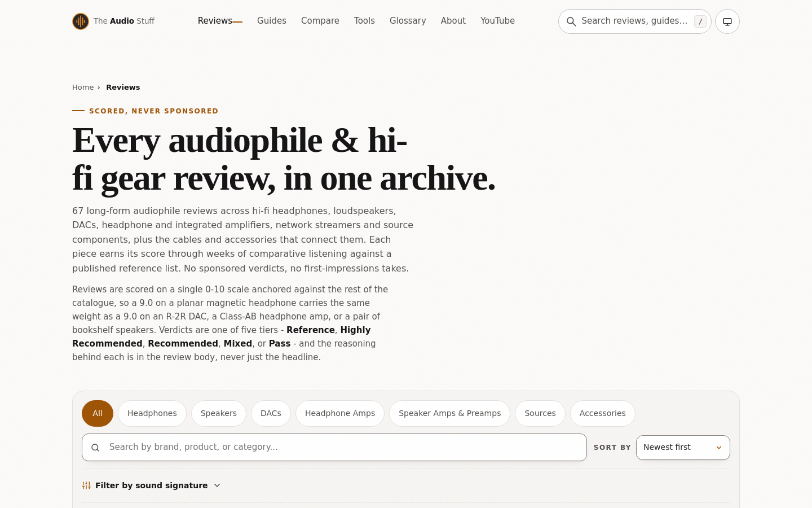The height and width of the screenshot is (508, 812).
Task: Open the Glossary nav item
Action: point(408,21)
